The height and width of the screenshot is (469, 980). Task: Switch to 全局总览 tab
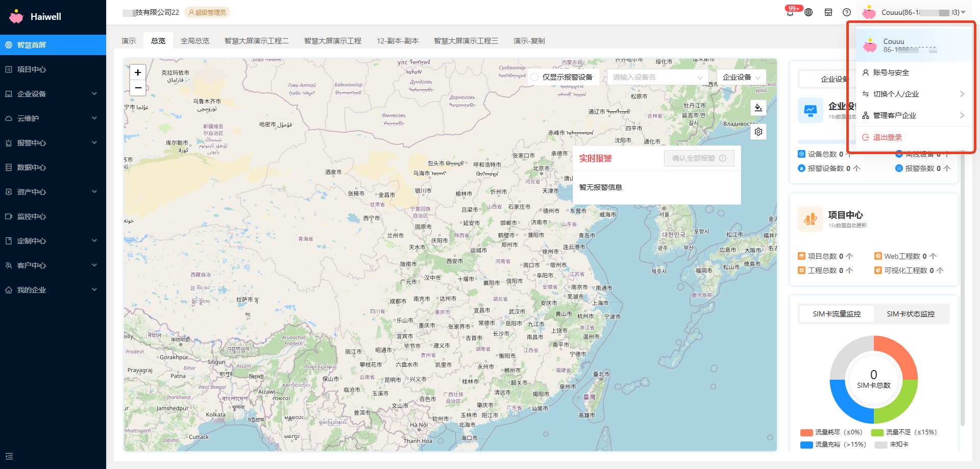coord(194,41)
